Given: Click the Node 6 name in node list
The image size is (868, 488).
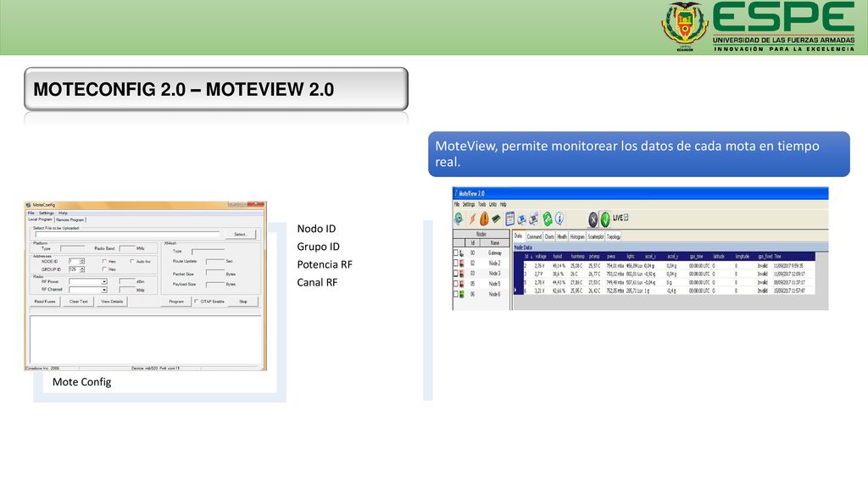Looking at the screenshot, I should tap(494, 294).
